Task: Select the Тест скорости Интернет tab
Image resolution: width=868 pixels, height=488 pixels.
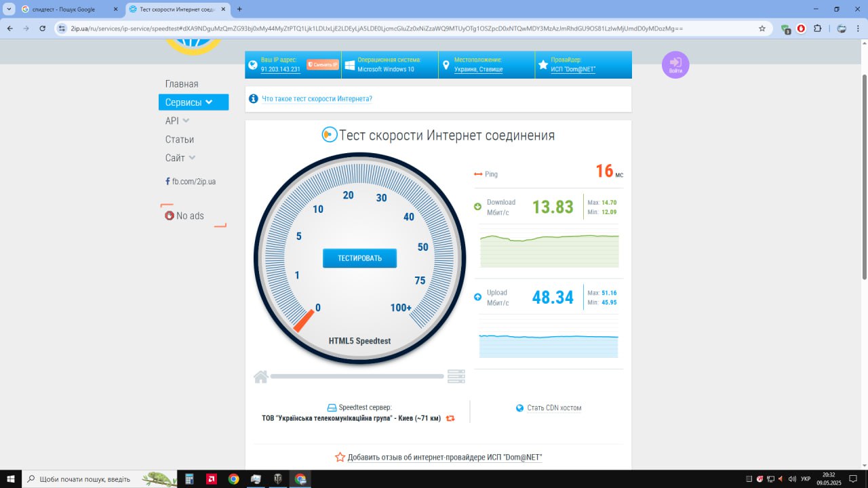Action: (178, 9)
